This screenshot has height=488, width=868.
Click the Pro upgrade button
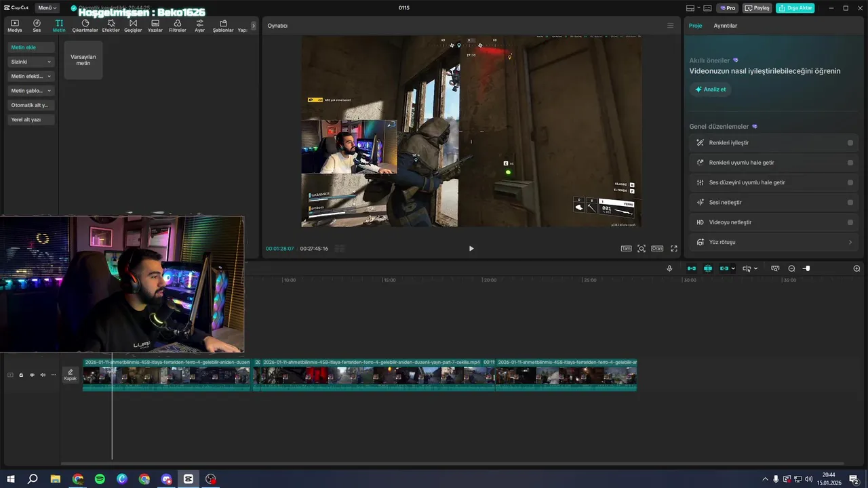[728, 8]
